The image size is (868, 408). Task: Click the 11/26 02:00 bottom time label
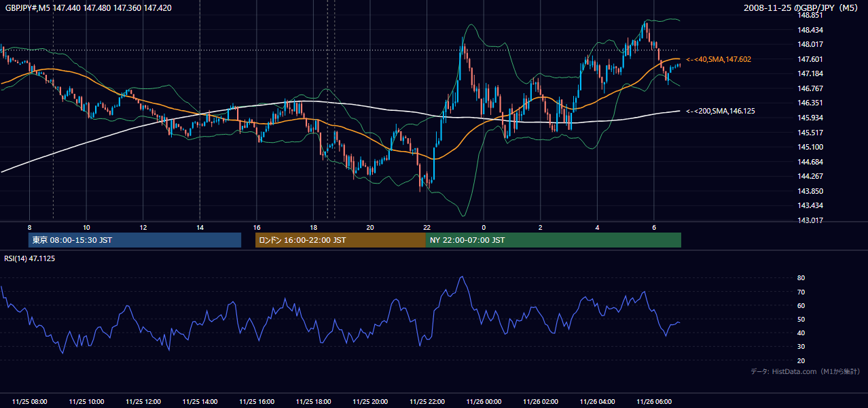pyautogui.click(x=540, y=402)
